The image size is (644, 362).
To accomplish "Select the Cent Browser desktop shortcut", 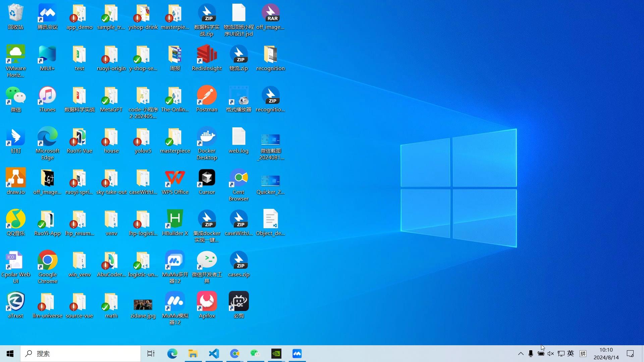I will pyautogui.click(x=238, y=185).
